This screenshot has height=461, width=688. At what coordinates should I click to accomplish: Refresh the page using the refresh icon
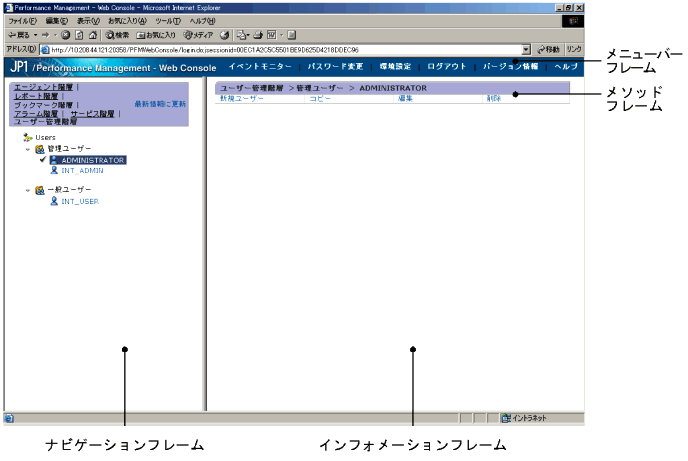pyautogui.click(x=79, y=35)
